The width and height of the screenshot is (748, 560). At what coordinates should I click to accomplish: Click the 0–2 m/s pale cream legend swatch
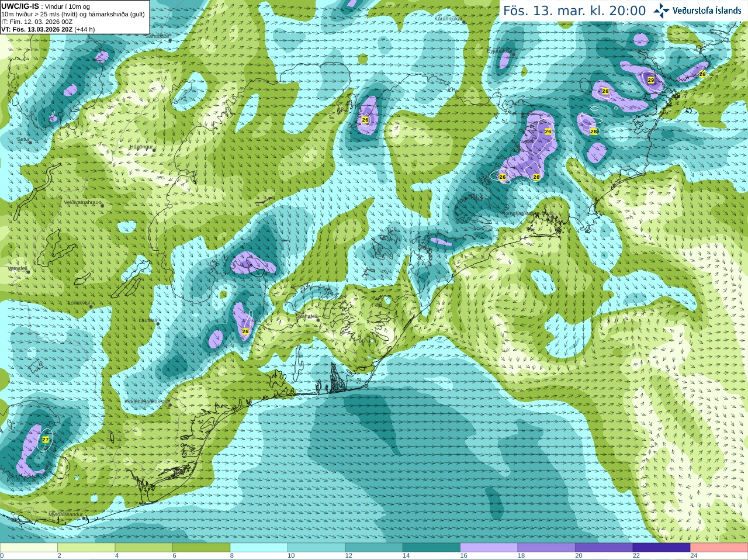click(29, 547)
